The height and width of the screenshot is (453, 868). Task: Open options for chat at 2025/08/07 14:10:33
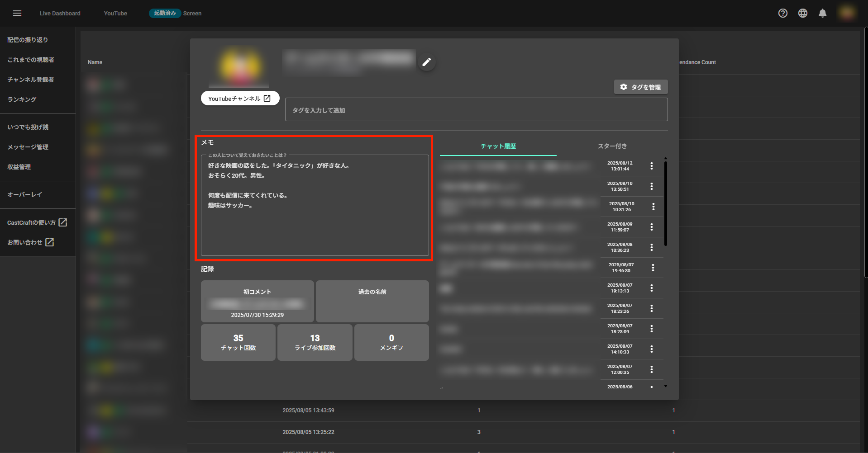point(652,349)
